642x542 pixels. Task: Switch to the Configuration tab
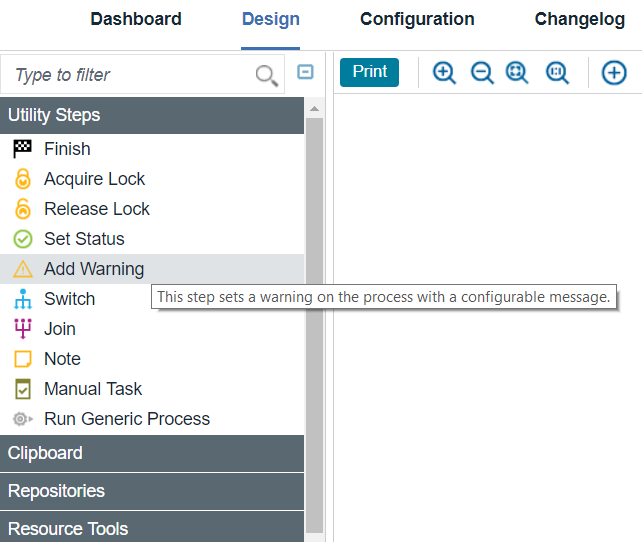click(x=417, y=19)
